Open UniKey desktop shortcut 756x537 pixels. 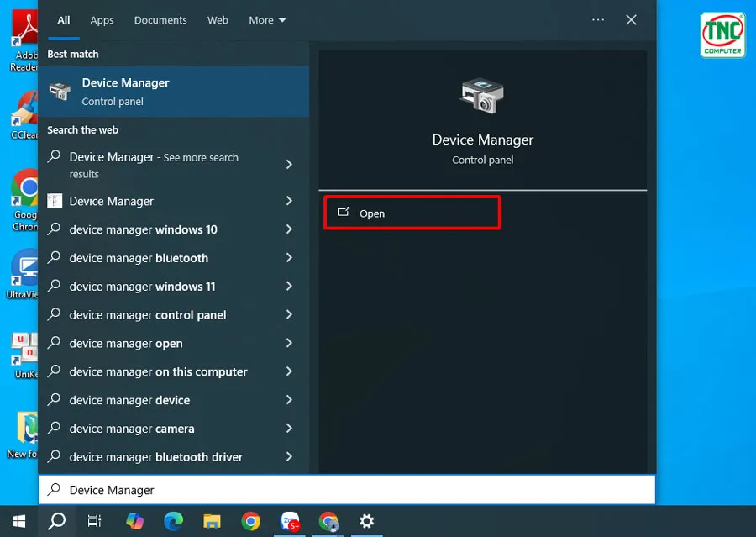[24, 355]
